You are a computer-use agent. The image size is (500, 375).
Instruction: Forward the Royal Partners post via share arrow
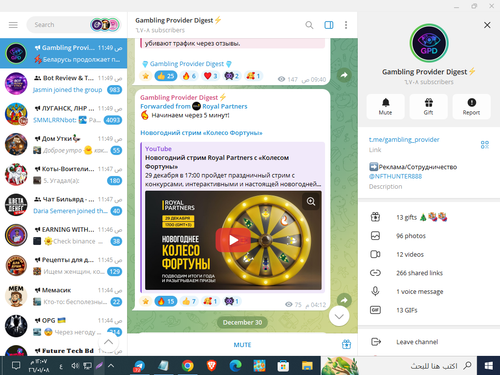344,300
